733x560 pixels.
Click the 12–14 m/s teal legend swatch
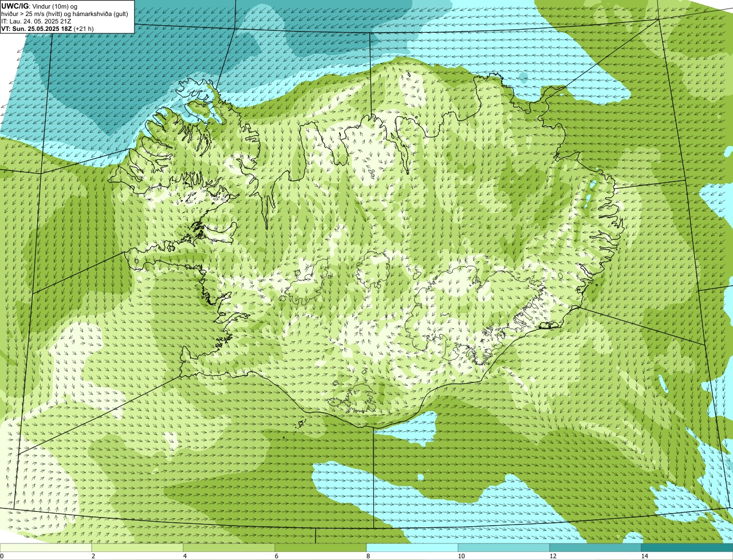596,547
